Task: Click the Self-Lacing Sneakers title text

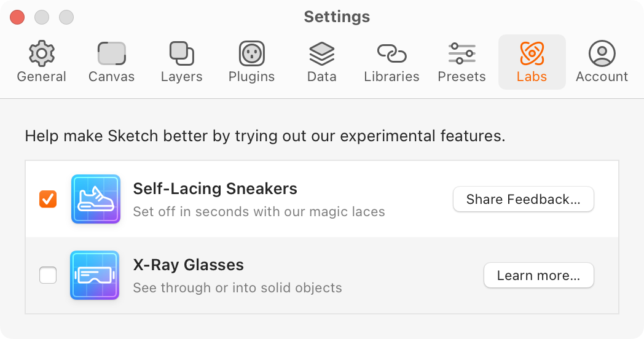Action: (215, 189)
